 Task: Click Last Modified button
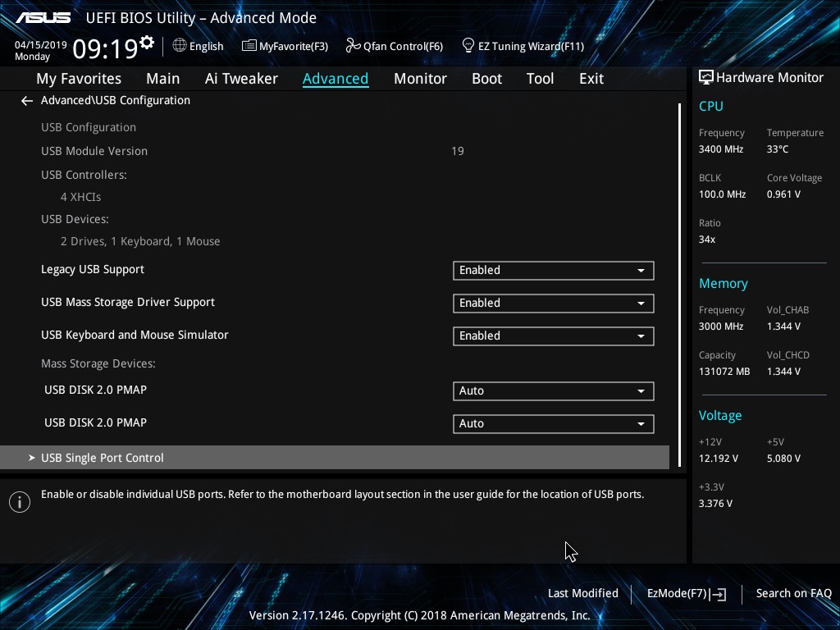[583, 594]
